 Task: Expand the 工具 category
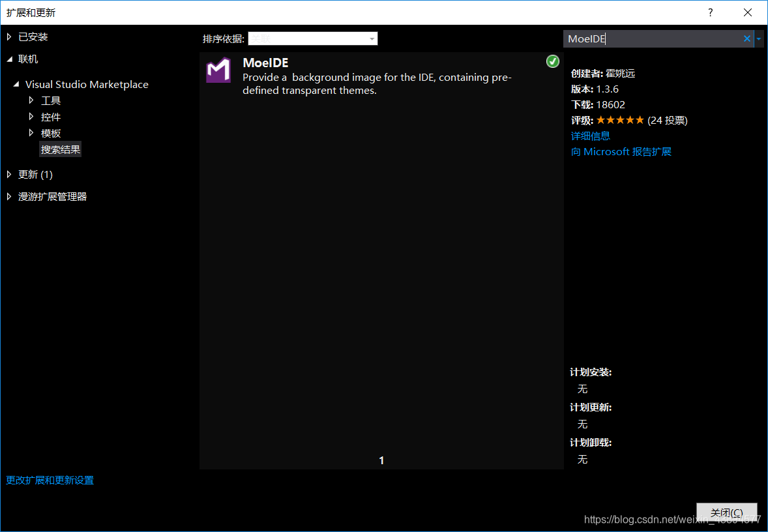tap(31, 100)
